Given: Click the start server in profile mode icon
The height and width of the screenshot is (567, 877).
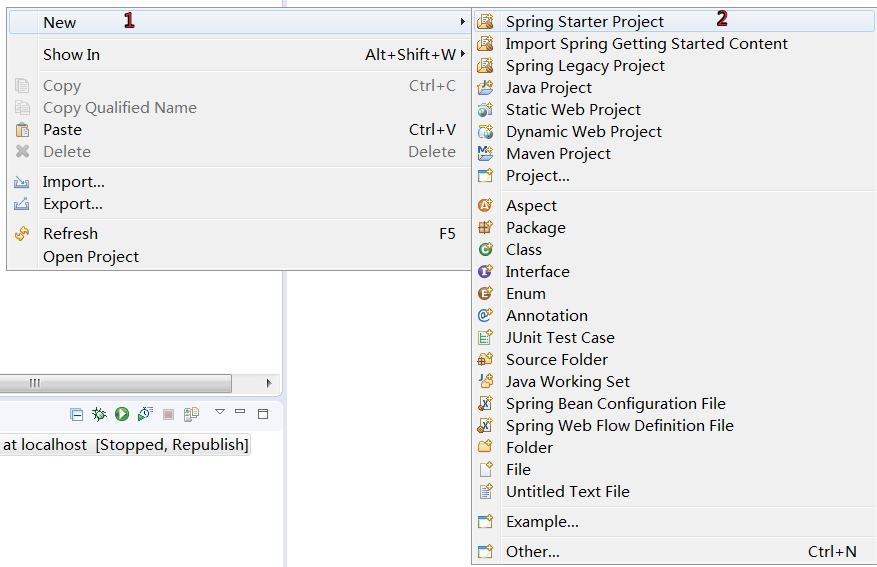Looking at the screenshot, I should pos(145,414).
